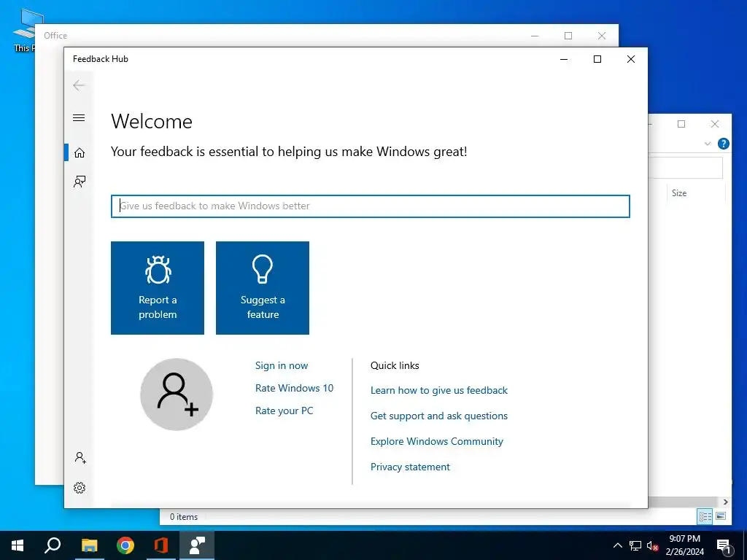Open Explore Windows Community link

click(437, 441)
